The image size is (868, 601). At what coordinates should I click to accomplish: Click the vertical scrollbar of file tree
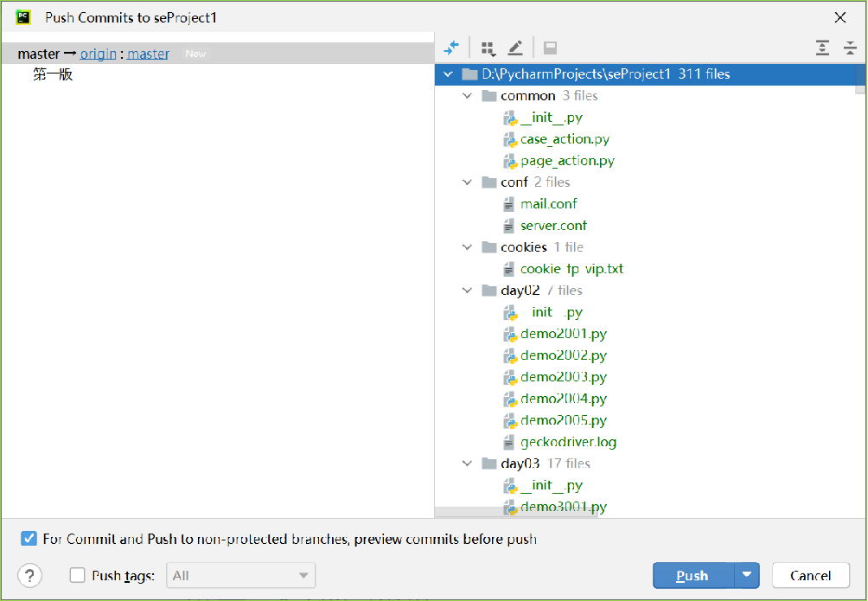(x=859, y=79)
